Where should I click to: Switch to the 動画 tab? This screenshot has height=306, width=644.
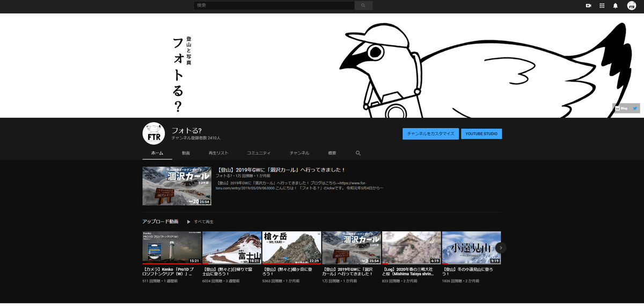186,153
